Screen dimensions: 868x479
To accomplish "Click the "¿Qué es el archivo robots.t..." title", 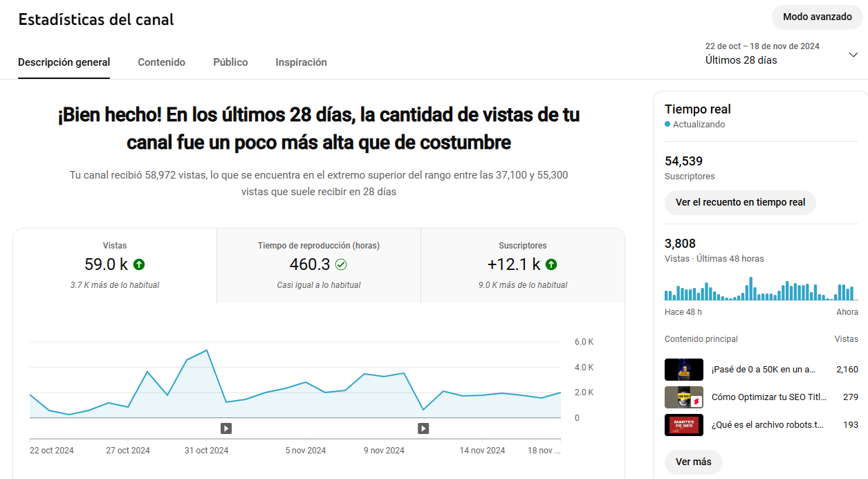I will (767, 425).
